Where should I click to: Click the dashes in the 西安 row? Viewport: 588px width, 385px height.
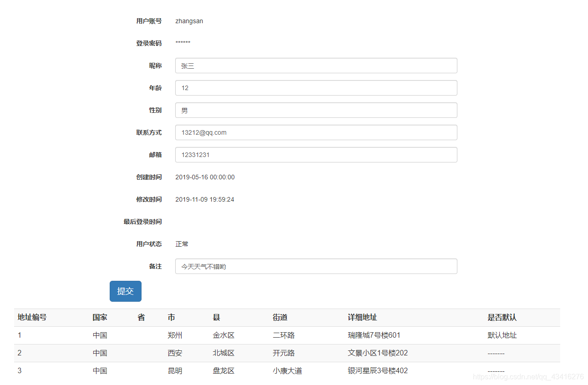(x=496, y=353)
